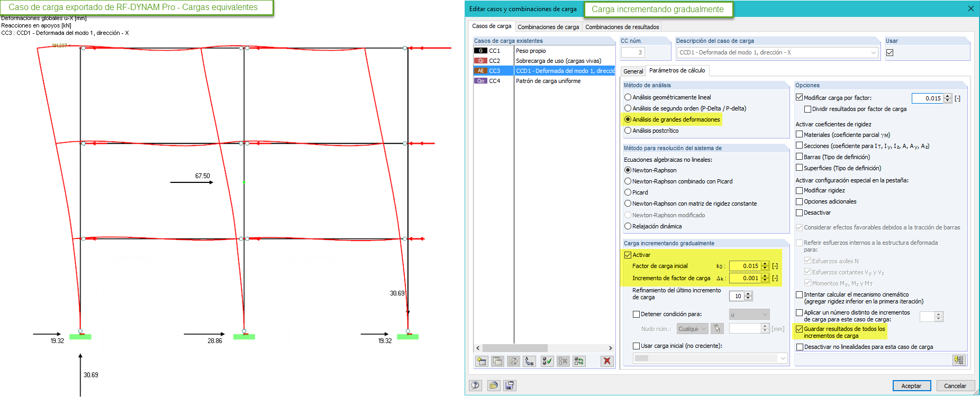Click the Δk load factor increment field
This screenshot has width=980, height=397.
[x=745, y=278]
